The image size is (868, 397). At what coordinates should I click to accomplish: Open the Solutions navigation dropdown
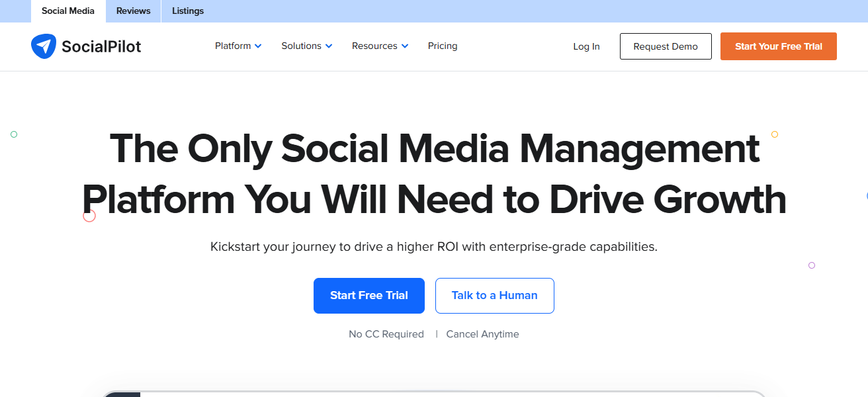[x=302, y=46]
